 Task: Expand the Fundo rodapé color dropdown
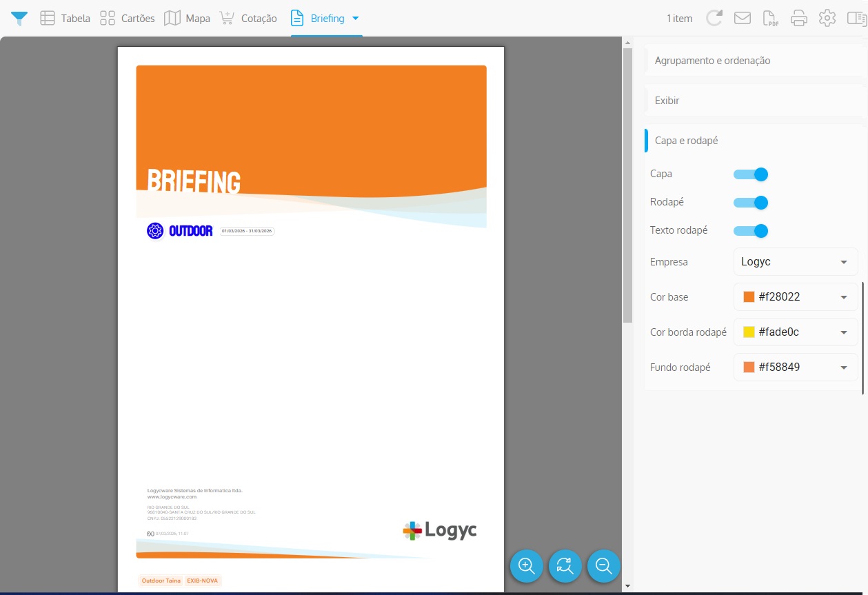pyautogui.click(x=796, y=367)
